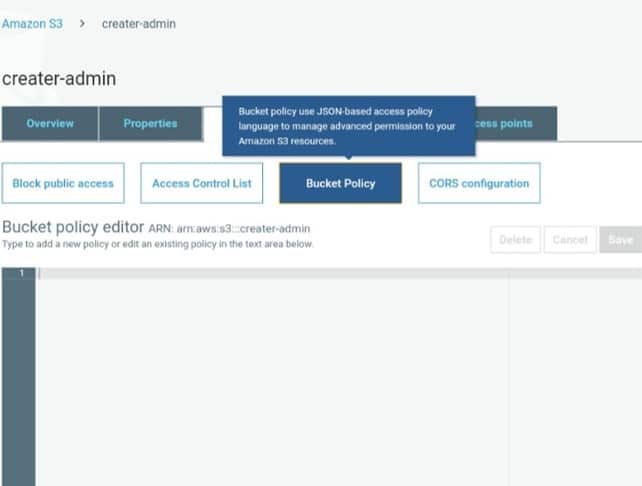Screen dimensions: 642x486
Task: Select the creater-admin breadcrumb item
Action: click(x=139, y=24)
